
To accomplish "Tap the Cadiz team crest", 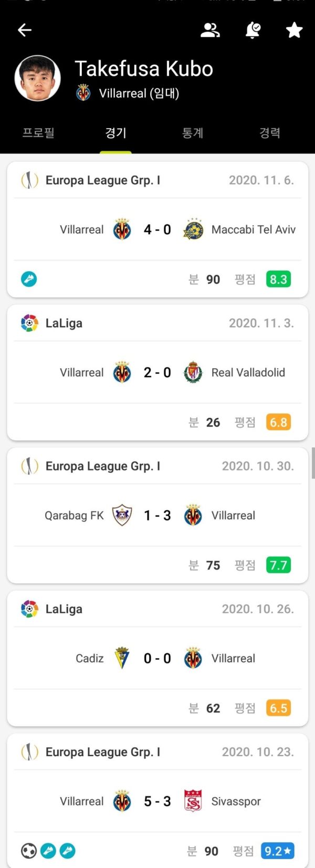I will pyautogui.click(x=122, y=658).
